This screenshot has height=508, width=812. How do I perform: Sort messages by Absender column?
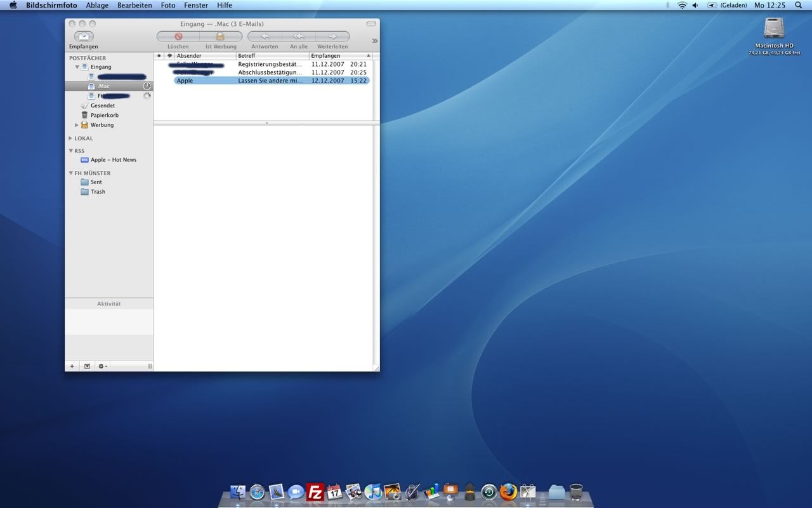click(206, 56)
